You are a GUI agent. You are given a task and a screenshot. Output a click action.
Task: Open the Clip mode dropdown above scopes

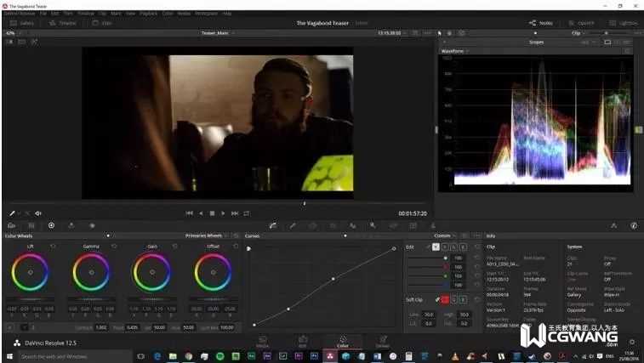click(x=578, y=33)
